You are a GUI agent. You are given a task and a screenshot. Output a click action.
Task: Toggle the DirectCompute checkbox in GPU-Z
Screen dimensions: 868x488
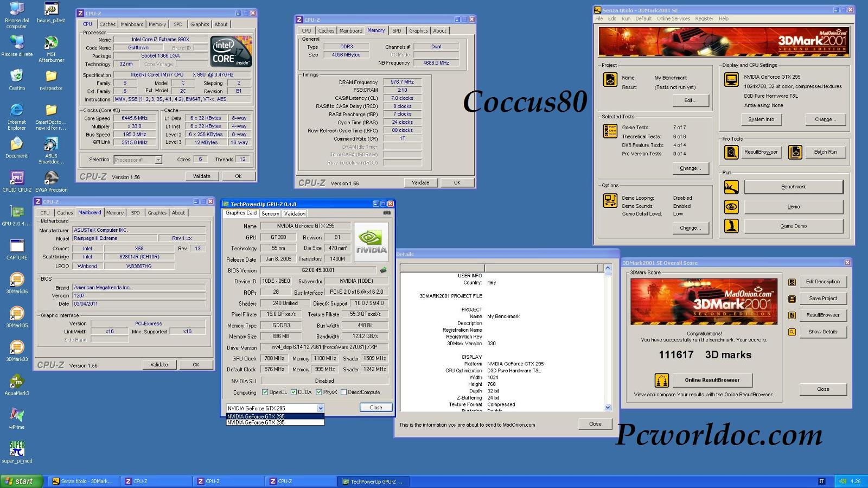click(343, 392)
